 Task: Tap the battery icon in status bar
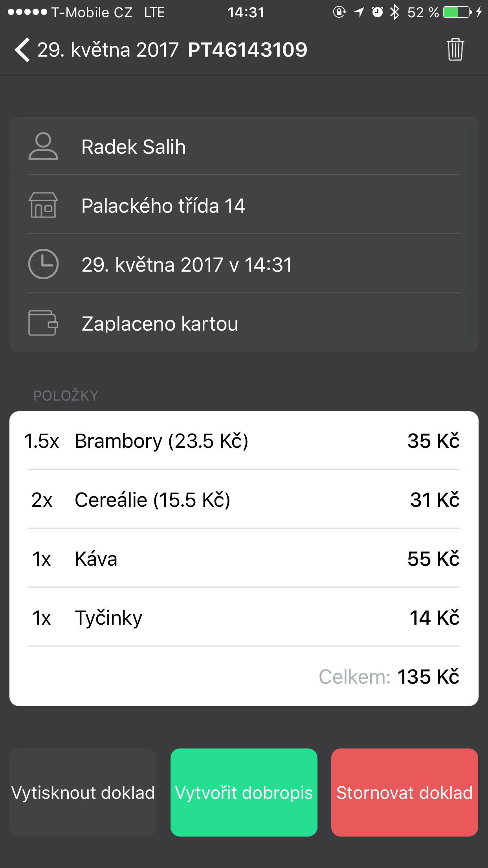[x=457, y=13]
